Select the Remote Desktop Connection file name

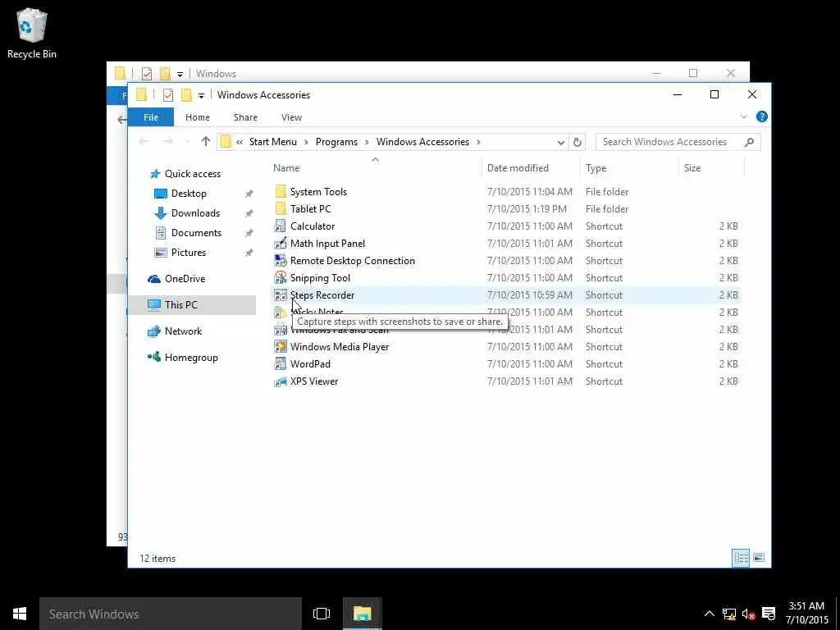(x=353, y=261)
